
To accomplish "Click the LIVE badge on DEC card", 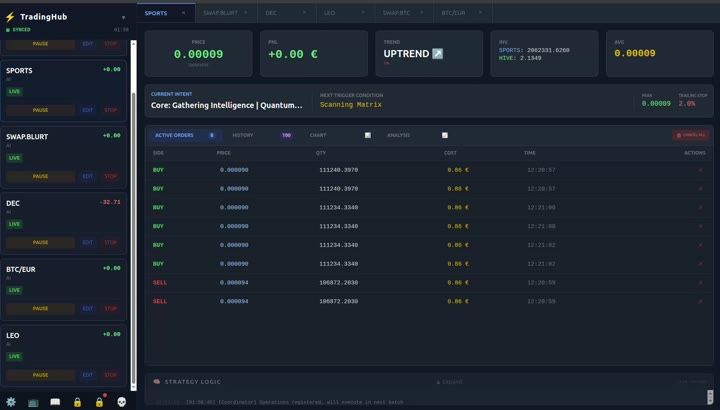I will pos(14,224).
